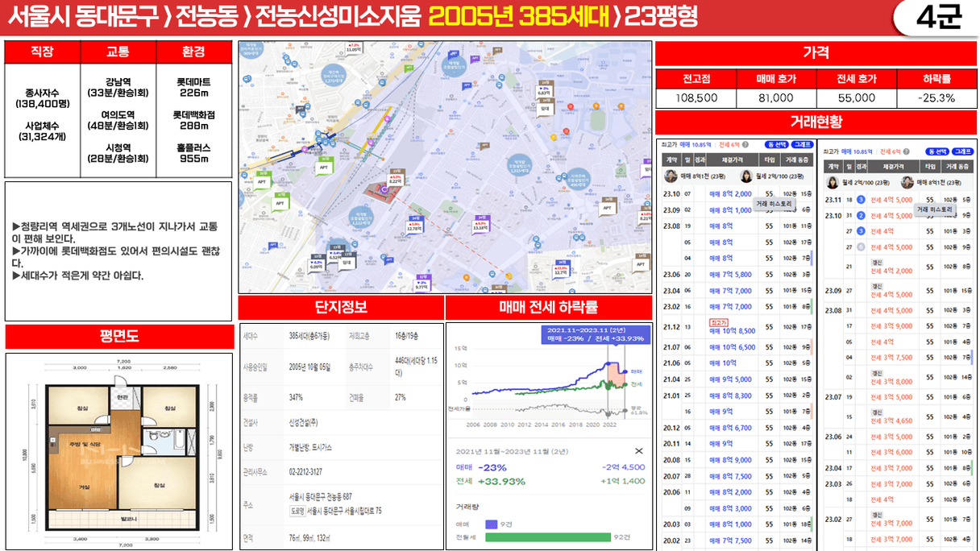Click the +1억 1,400 jeonse change value

tap(623, 481)
